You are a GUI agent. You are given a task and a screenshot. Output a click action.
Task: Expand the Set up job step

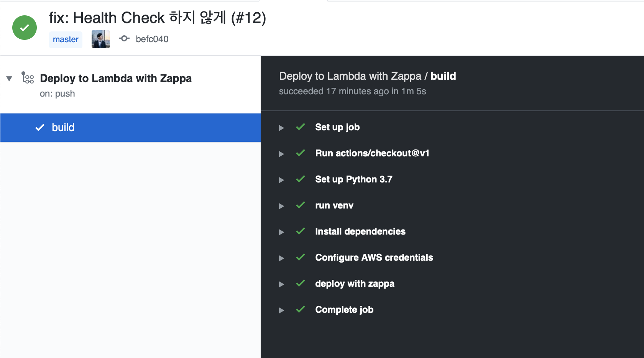coord(281,128)
